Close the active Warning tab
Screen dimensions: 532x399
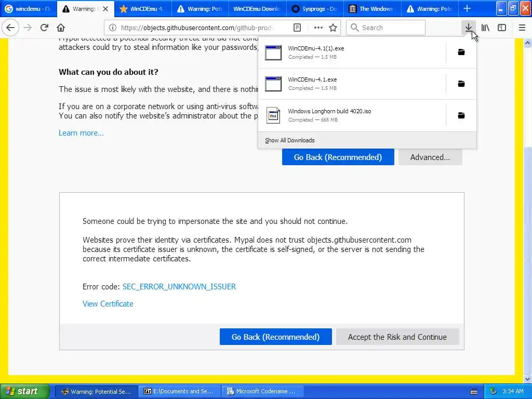(x=105, y=9)
